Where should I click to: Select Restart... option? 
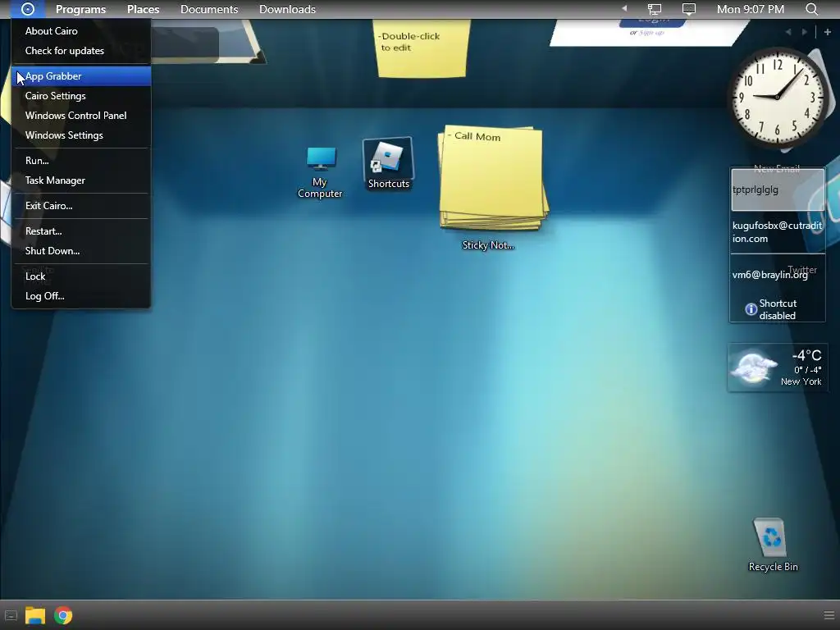coord(81,231)
